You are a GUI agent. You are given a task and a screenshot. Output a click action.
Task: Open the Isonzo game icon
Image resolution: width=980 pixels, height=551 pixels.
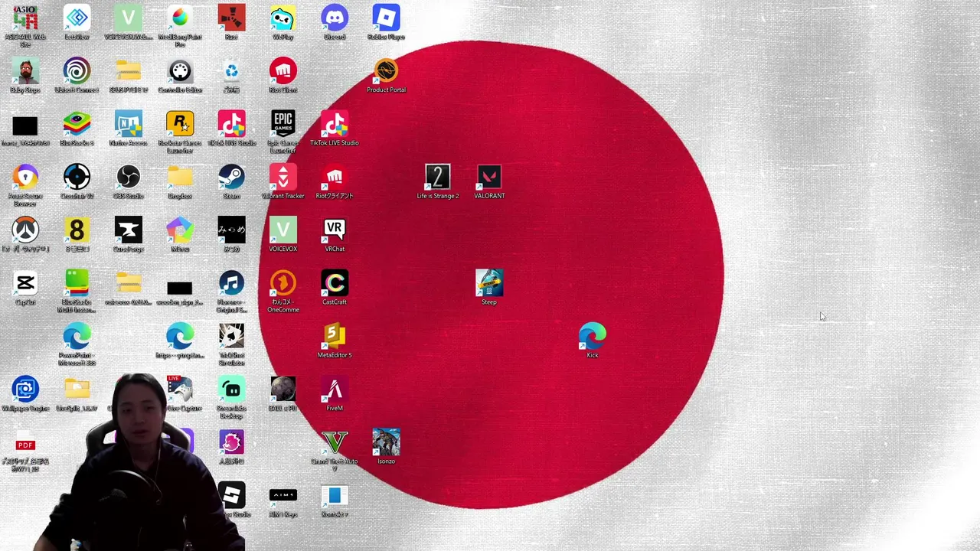click(386, 443)
